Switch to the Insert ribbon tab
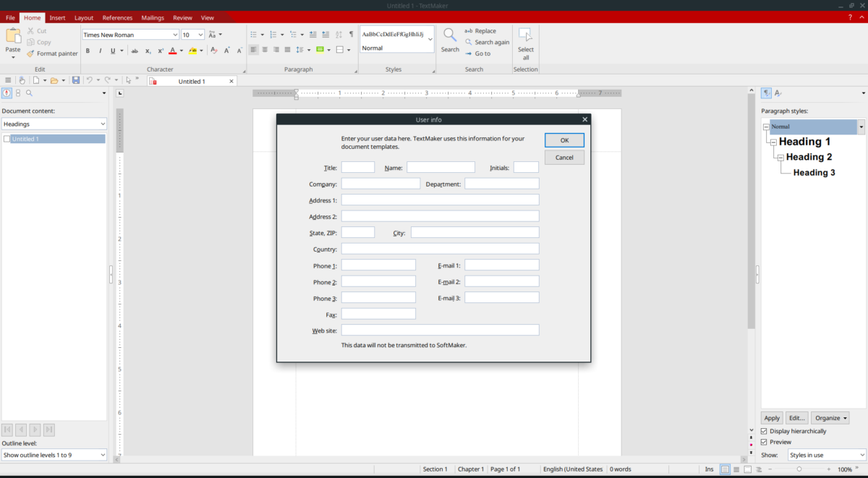The height and width of the screenshot is (478, 868). (57, 17)
